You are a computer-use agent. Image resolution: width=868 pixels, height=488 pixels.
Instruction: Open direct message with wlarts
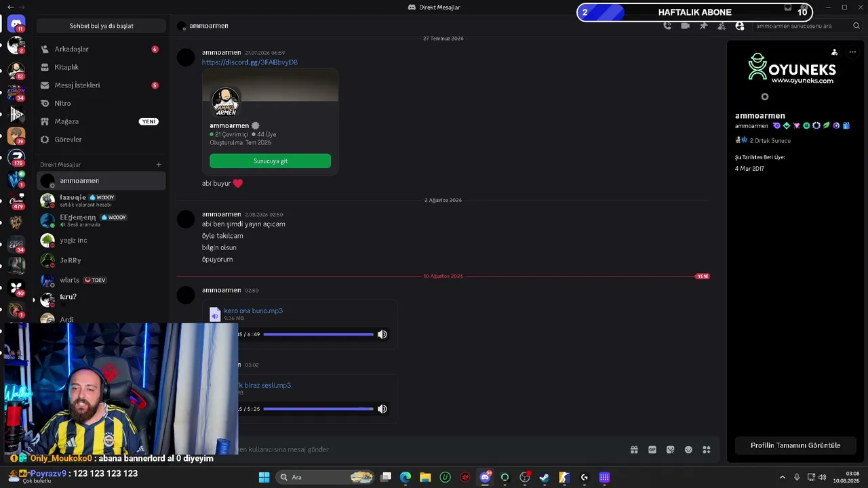[x=101, y=280]
